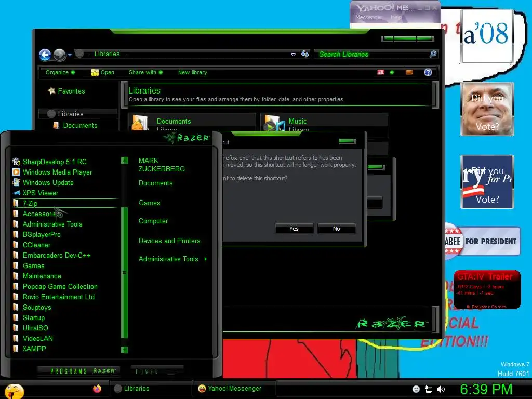Screen dimensions: 532x399
Task: Click the start menu scrollbar down arrow
Action: 124,350
